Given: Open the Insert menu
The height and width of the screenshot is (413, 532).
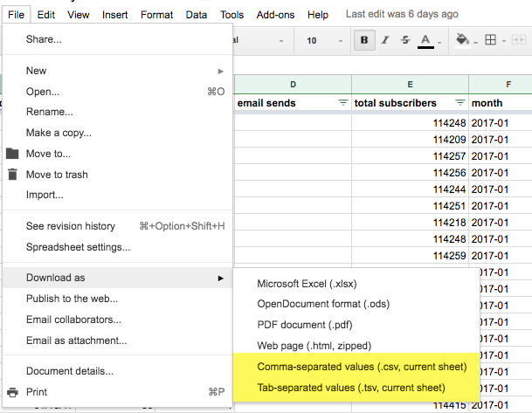Looking at the screenshot, I should [115, 15].
